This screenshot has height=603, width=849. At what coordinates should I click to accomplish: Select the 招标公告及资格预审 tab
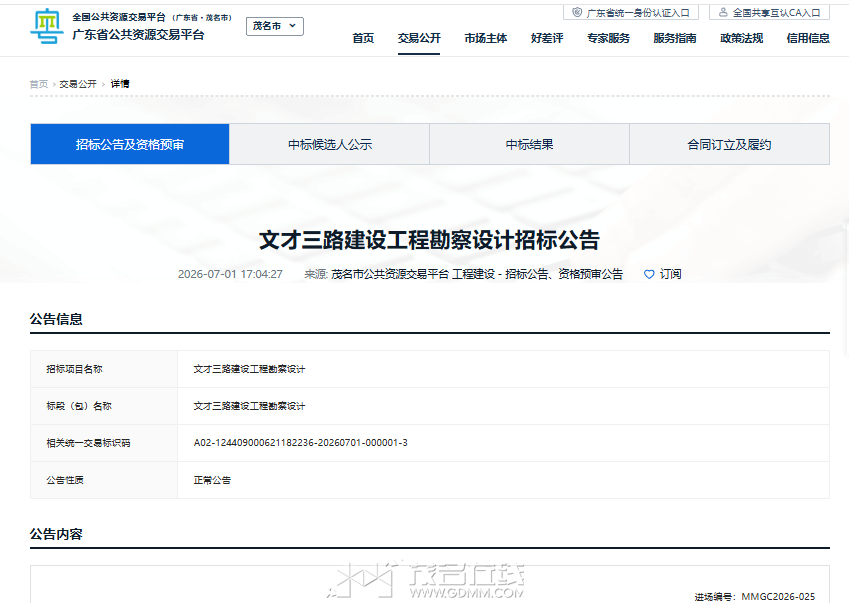[130, 144]
